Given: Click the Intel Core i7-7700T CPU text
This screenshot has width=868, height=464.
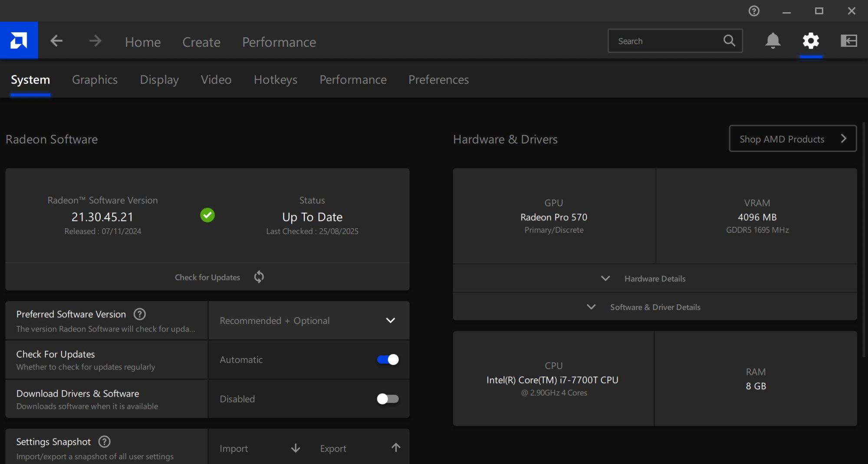Looking at the screenshot, I should pyautogui.click(x=552, y=380).
